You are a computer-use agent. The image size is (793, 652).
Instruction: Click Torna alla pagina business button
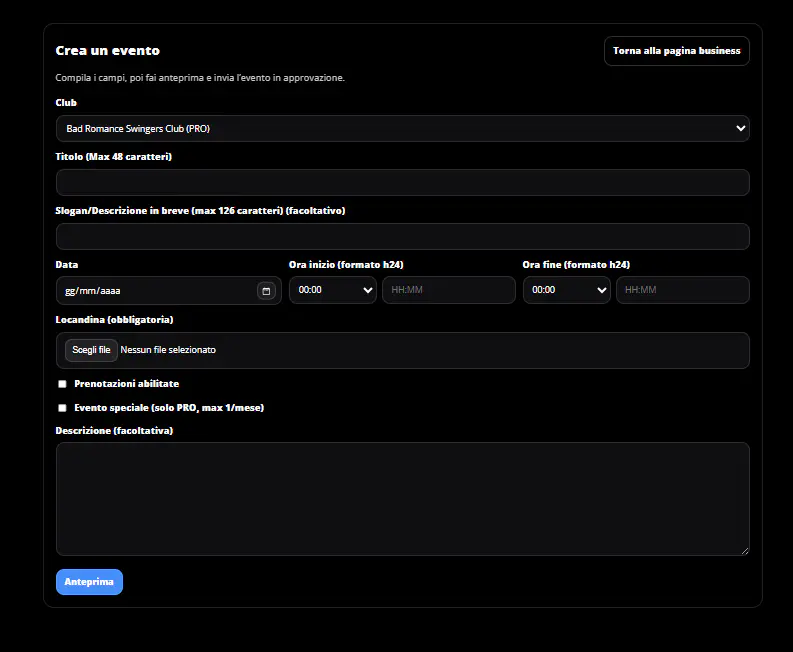click(676, 51)
